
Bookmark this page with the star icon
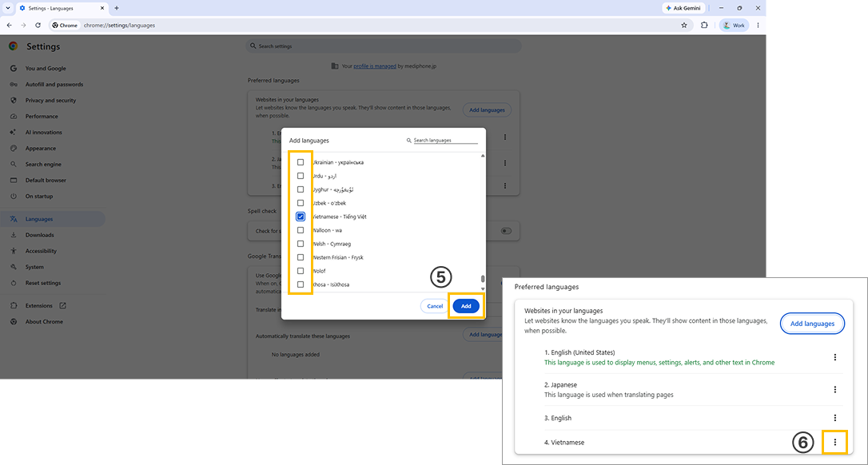point(684,26)
